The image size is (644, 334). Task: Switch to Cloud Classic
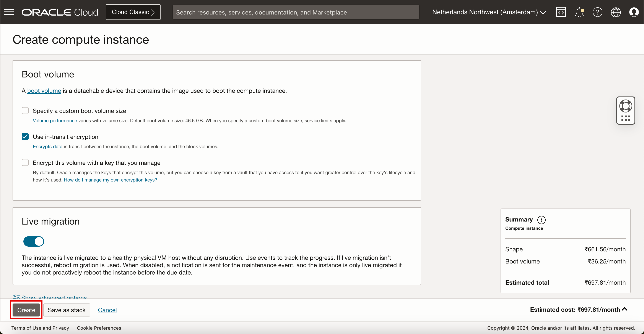pyautogui.click(x=133, y=12)
